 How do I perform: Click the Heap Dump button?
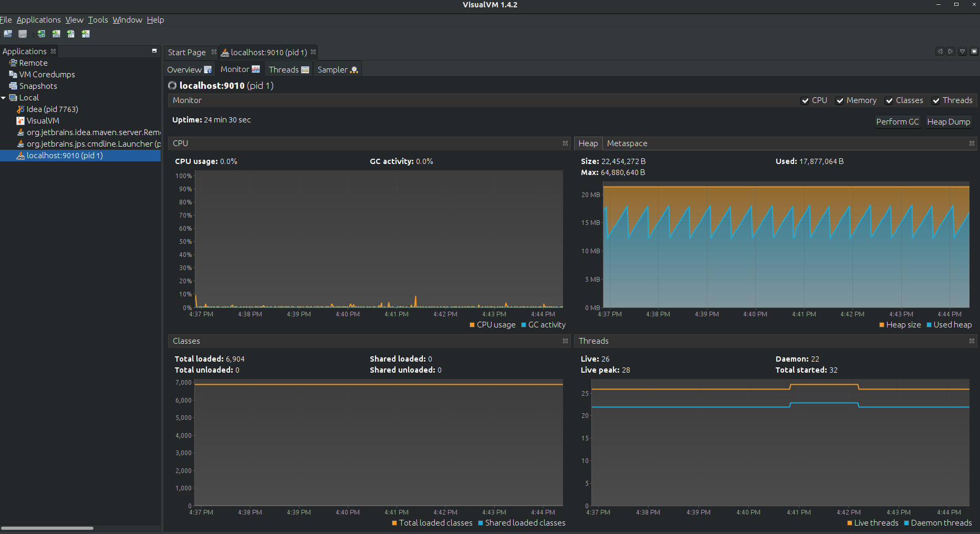(x=948, y=122)
